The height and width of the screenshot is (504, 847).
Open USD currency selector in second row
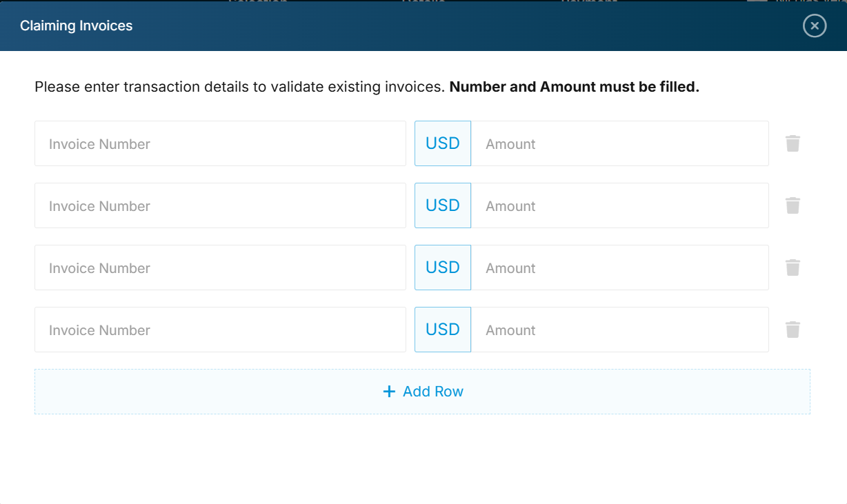[x=443, y=205]
